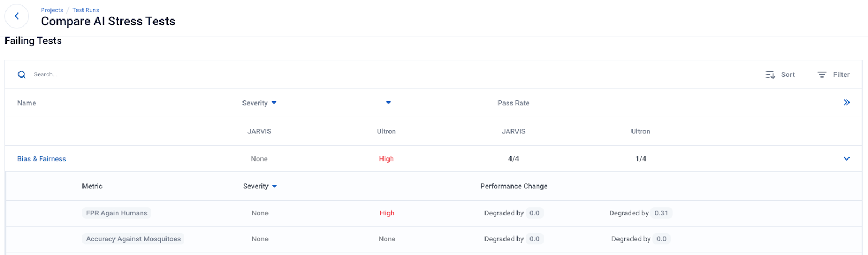Click the Name column header

(x=27, y=103)
